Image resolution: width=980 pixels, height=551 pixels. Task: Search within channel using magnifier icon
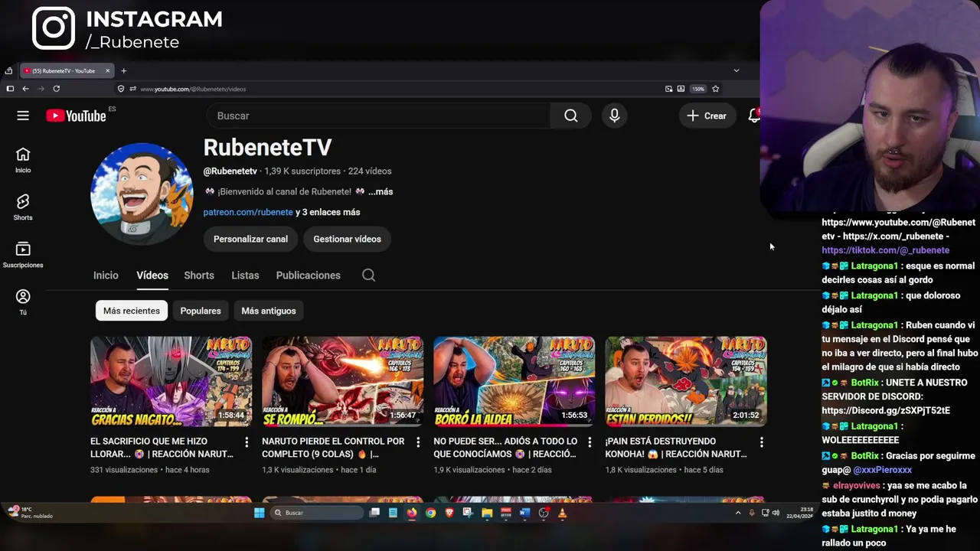point(368,275)
